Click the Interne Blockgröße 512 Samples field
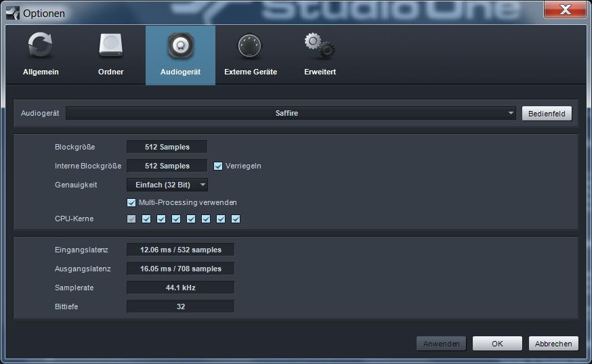This screenshot has height=364, width=592. pyautogui.click(x=167, y=166)
